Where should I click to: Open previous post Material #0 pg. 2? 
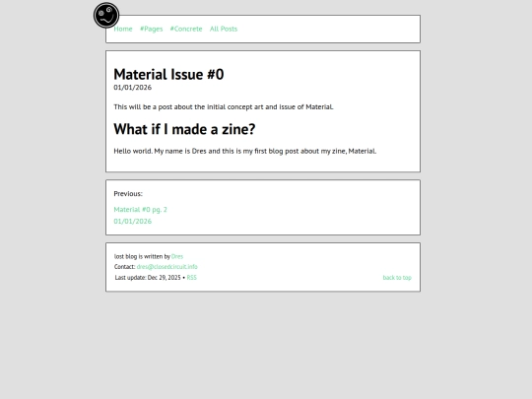(x=141, y=209)
